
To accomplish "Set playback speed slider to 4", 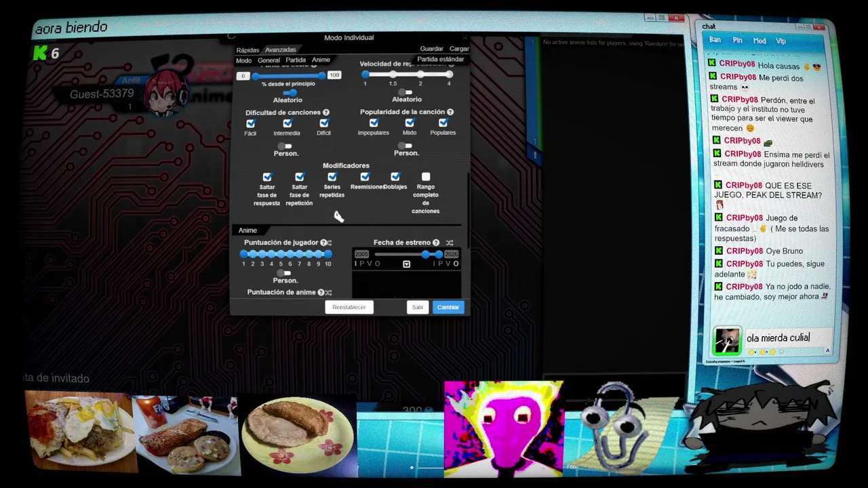I will (x=449, y=75).
